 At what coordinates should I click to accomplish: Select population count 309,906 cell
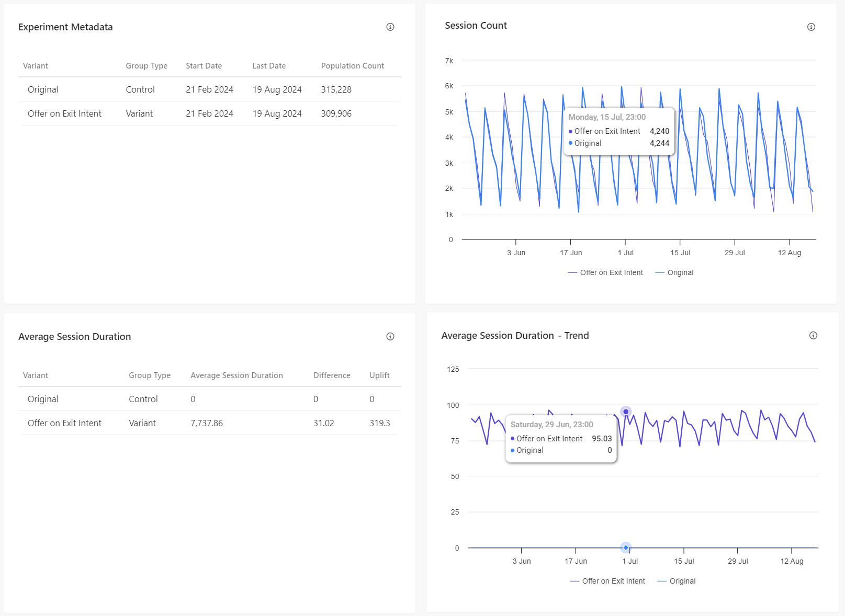pos(336,113)
